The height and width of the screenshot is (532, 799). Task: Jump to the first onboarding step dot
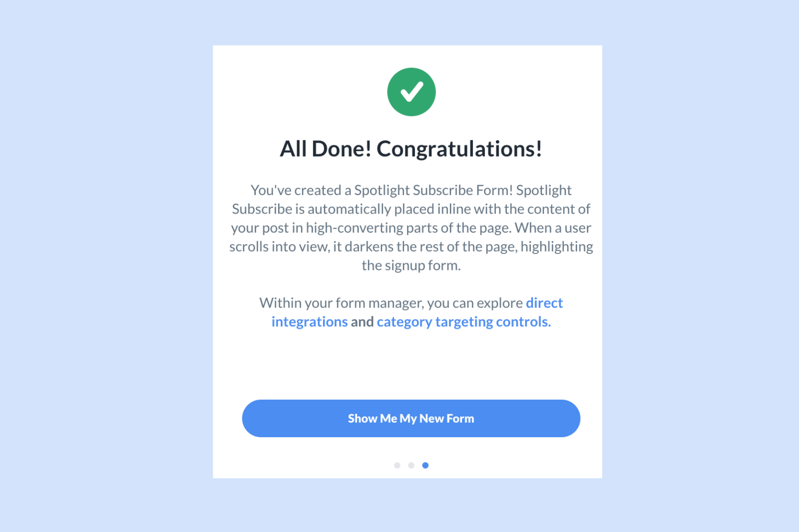(397, 465)
